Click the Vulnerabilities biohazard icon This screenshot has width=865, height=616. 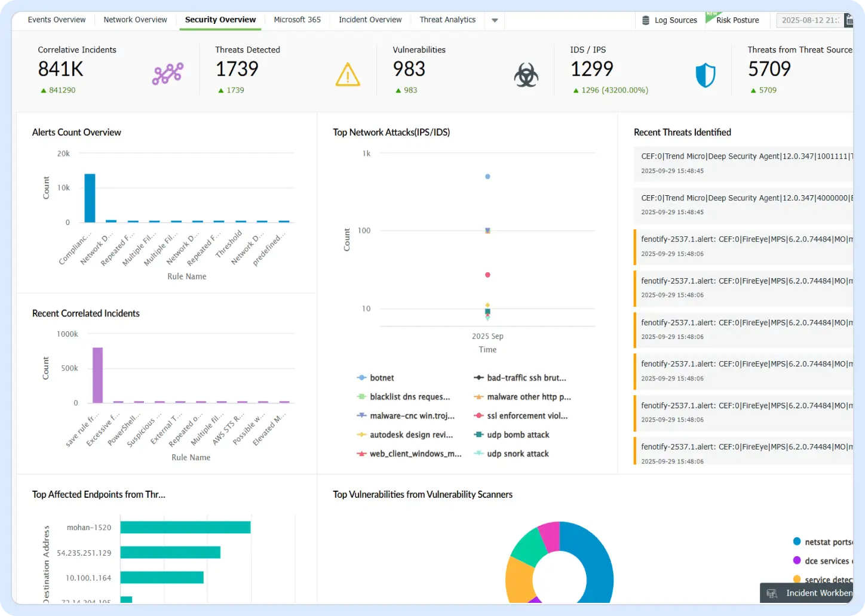pyautogui.click(x=526, y=75)
